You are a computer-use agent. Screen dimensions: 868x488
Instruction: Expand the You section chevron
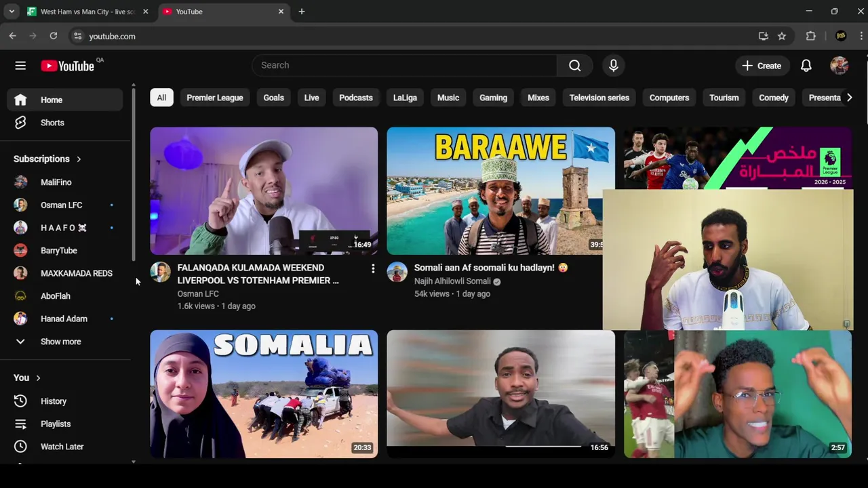38,378
